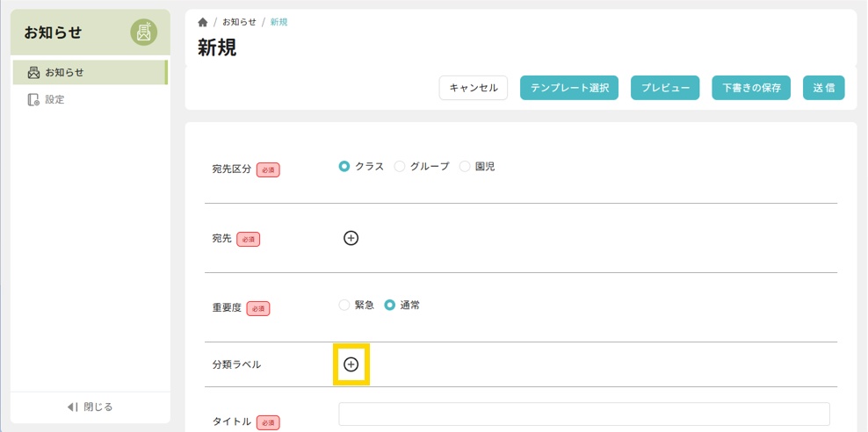Add a label with the 分類ラベル plus icon
This screenshot has width=868, height=432.
(351, 364)
